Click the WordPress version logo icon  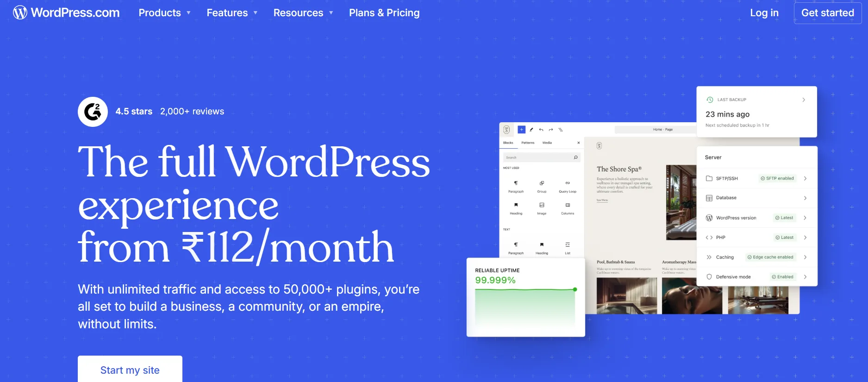click(x=709, y=218)
